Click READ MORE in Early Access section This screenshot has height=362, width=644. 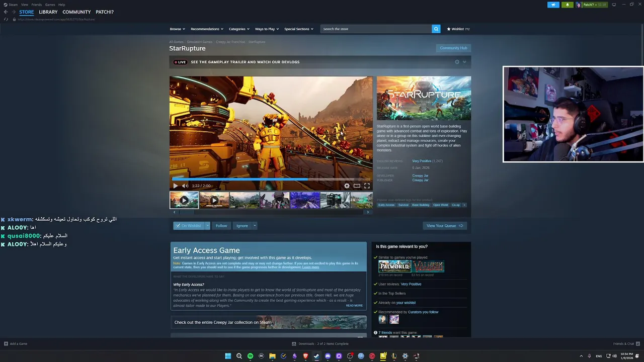[x=354, y=306]
